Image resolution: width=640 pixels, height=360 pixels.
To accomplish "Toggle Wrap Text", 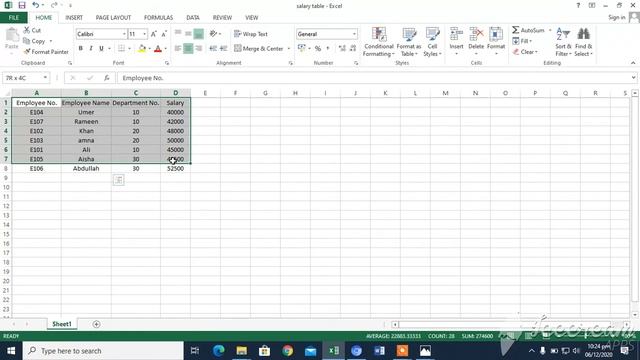I will (251, 34).
